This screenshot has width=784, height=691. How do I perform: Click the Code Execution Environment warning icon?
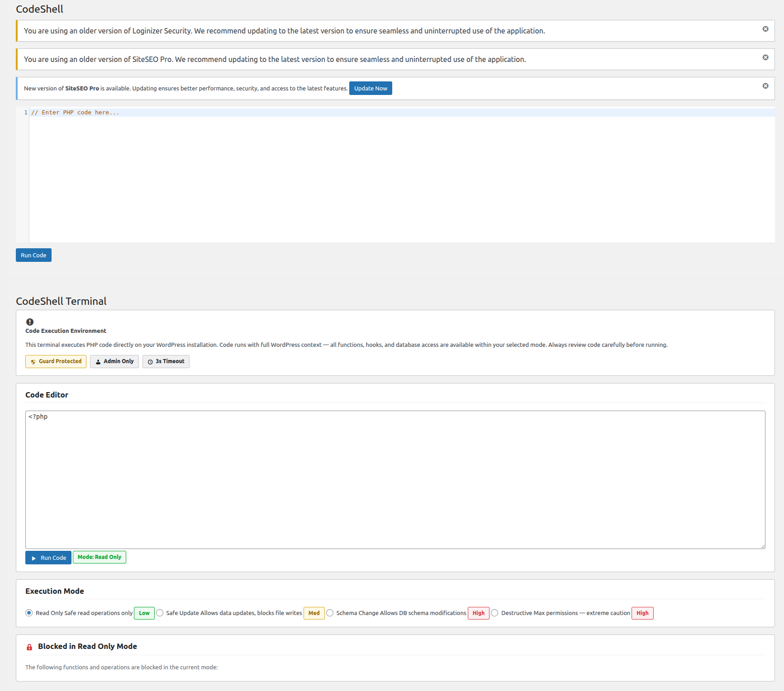30,322
